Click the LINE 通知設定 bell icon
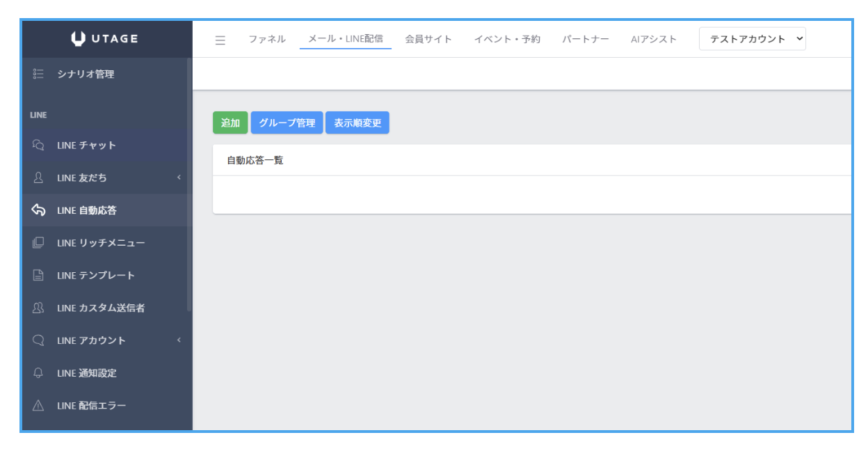 pyautogui.click(x=39, y=373)
